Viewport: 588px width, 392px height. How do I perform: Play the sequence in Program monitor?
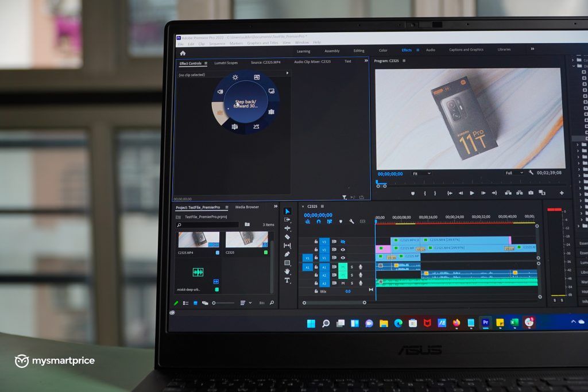coord(472,193)
